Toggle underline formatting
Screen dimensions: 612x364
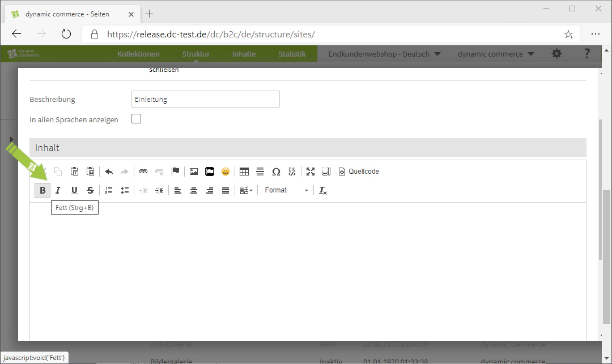coord(74,190)
